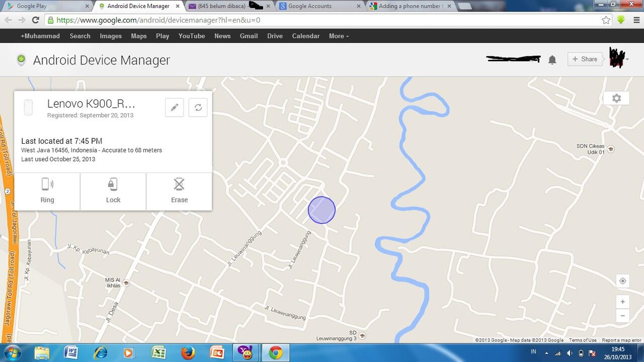Open Windows Explorer from taskbar
The height and width of the screenshot is (362, 644).
pos(42,353)
